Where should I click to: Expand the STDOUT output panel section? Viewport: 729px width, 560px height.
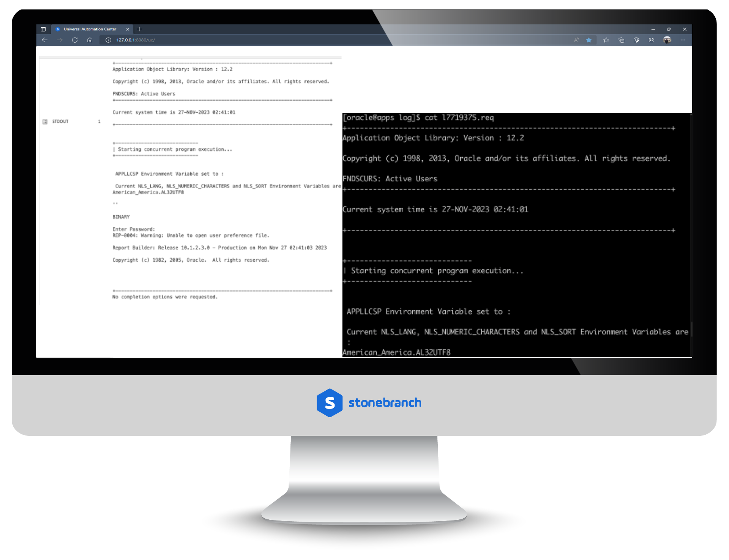pyautogui.click(x=45, y=122)
